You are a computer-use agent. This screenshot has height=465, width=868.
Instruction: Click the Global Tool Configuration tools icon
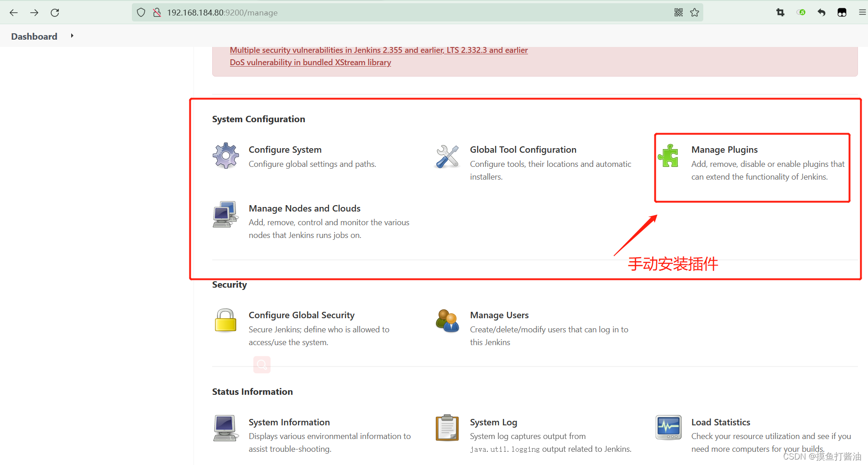[x=447, y=156]
